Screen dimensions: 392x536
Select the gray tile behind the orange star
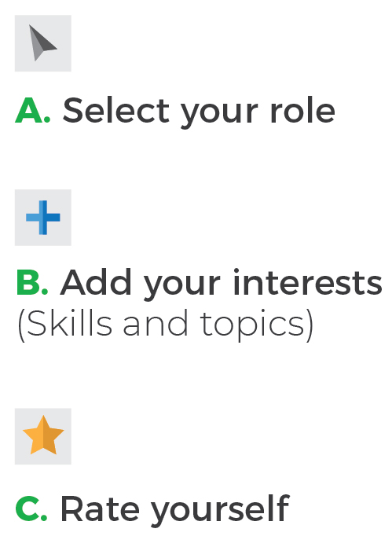[x=43, y=436]
